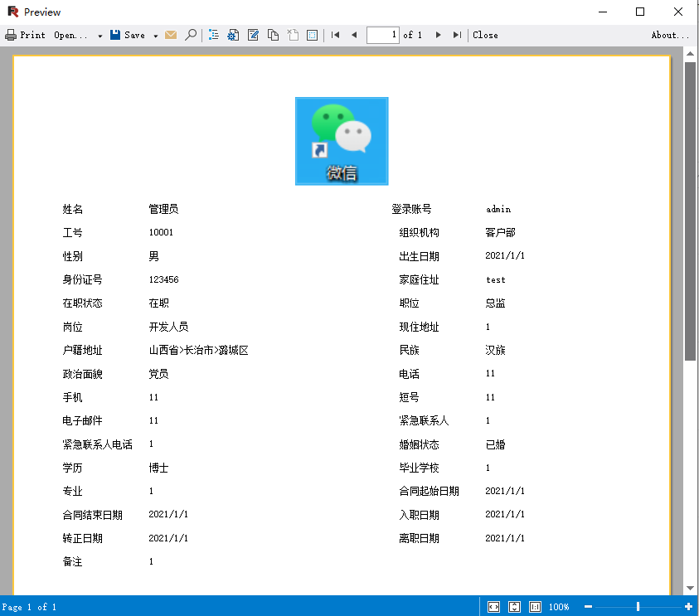Copy the current page icon
This screenshot has height=616, width=699.
273,35
